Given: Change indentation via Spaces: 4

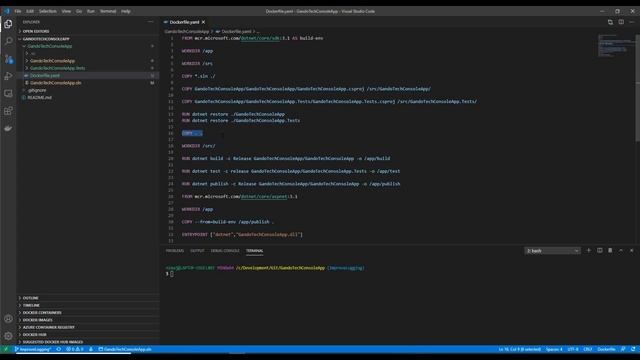Looking at the screenshot, I should point(554,349).
